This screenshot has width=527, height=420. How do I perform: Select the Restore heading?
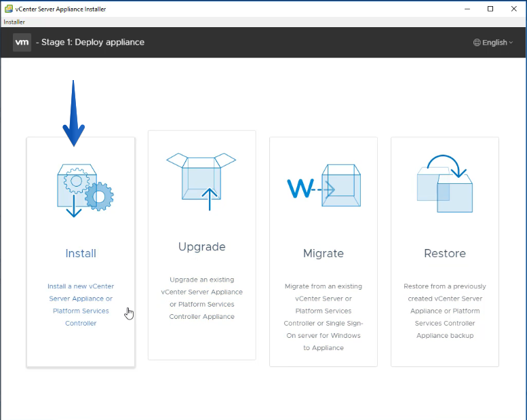coord(445,253)
